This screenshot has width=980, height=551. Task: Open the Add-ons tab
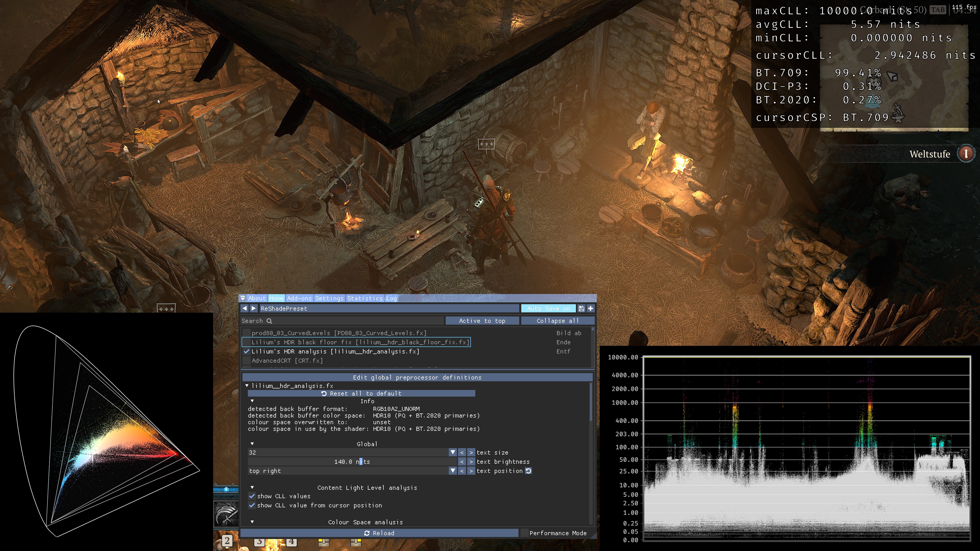point(299,298)
